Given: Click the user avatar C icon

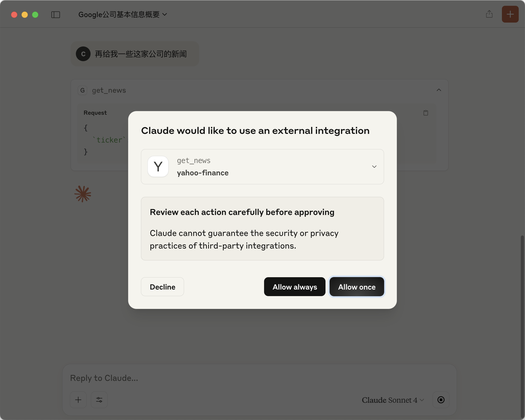Looking at the screenshot, I should [83, 54].
